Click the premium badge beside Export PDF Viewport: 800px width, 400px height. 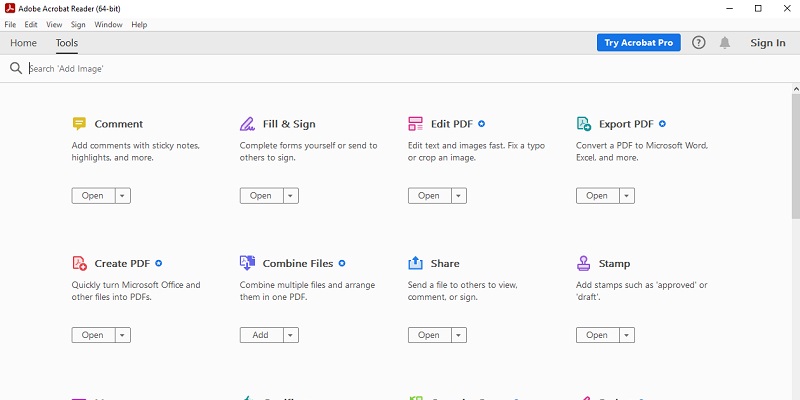click(662, 123)
